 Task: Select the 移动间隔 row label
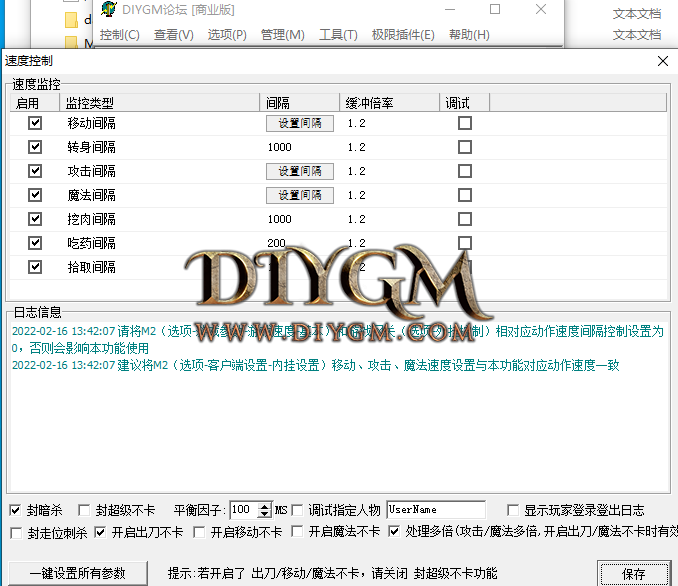(x=92, y=123)
